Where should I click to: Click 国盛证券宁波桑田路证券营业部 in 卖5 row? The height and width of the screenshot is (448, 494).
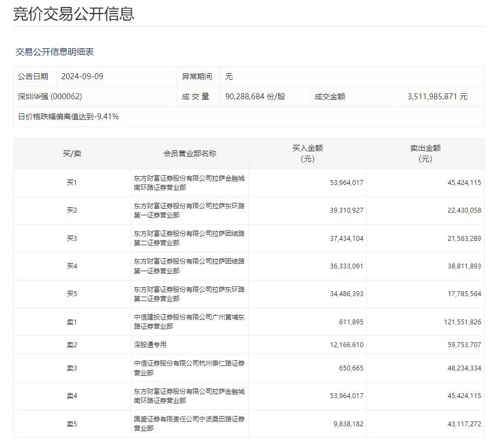coord(189,424)
